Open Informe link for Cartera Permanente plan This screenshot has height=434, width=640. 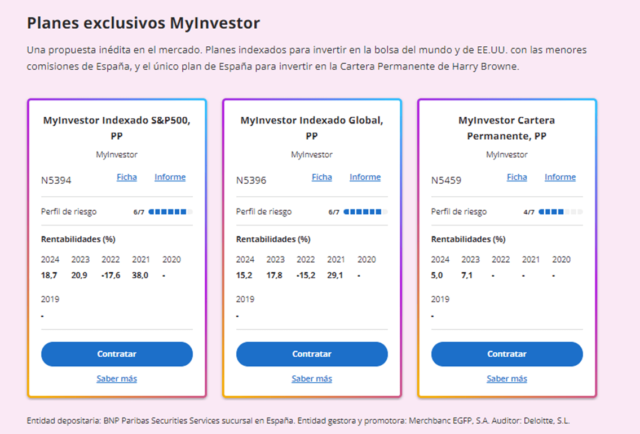560,177
